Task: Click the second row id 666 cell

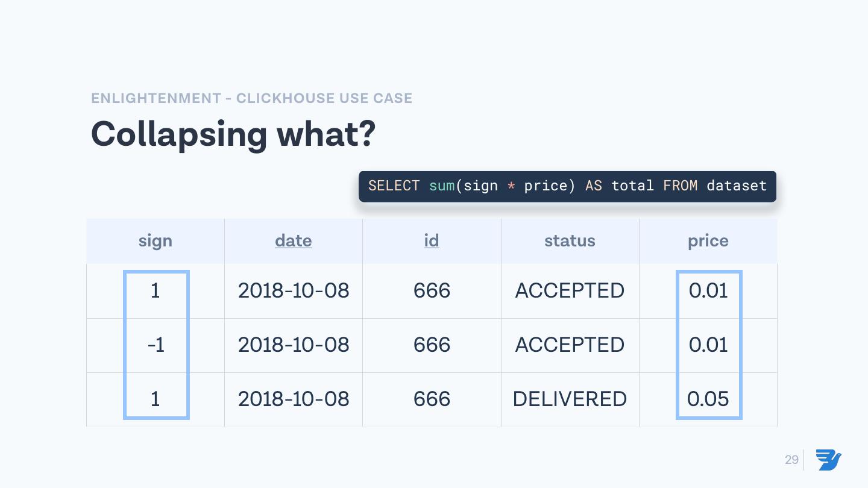Action: [432, 345]
